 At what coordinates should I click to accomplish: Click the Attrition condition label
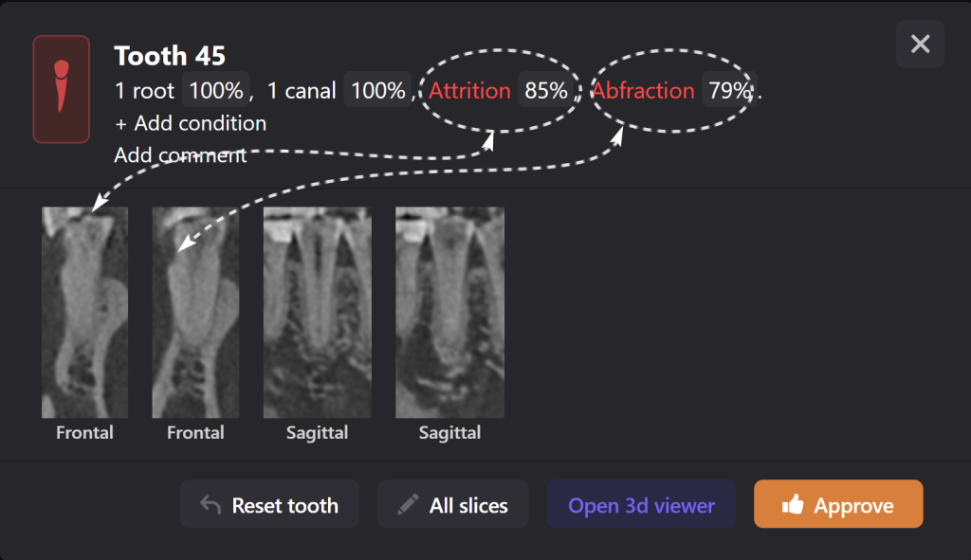point(469,91)
